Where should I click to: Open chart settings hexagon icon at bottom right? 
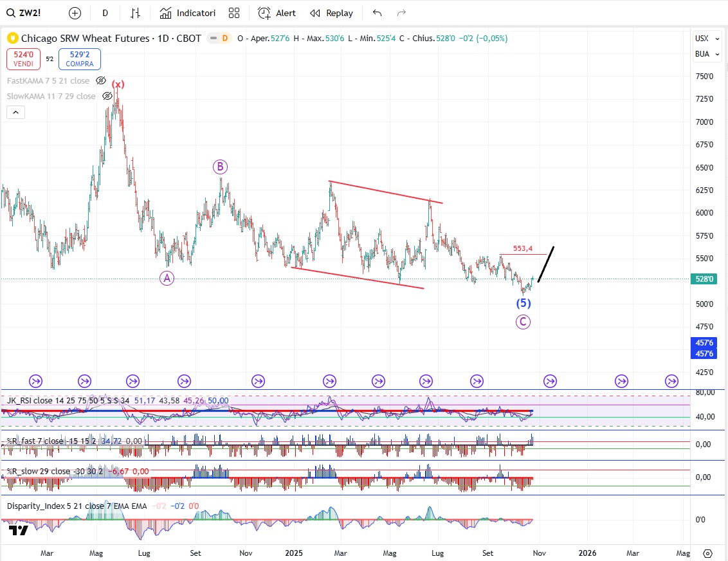tap(707, 553)
